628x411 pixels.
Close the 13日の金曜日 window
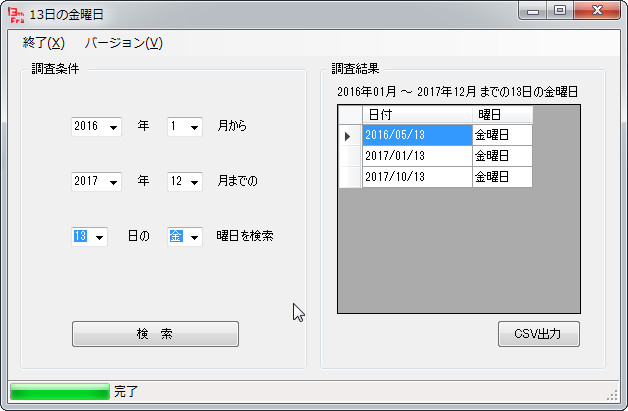coord(597,11)
